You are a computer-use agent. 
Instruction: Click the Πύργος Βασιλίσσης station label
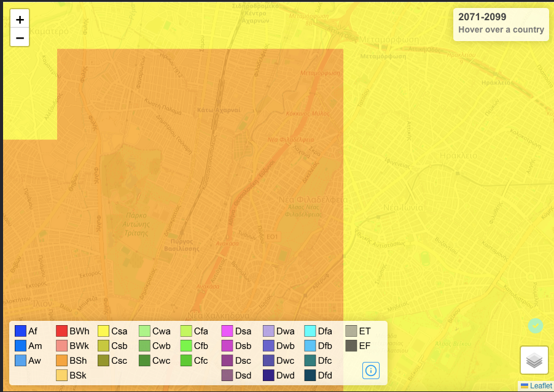[182, 245]
